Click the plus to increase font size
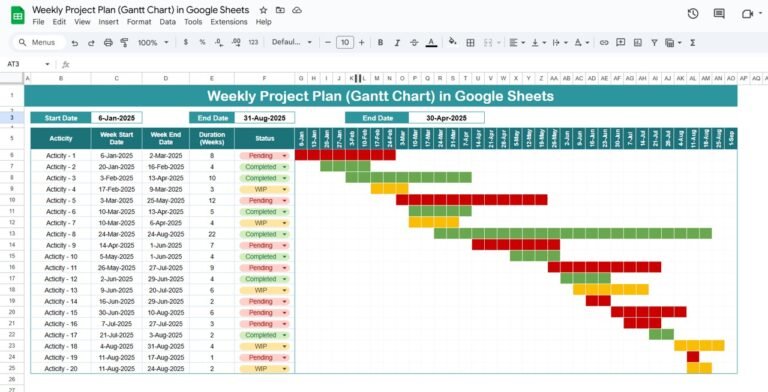Viewport: 768px width, 392px height. pos(361,43)
